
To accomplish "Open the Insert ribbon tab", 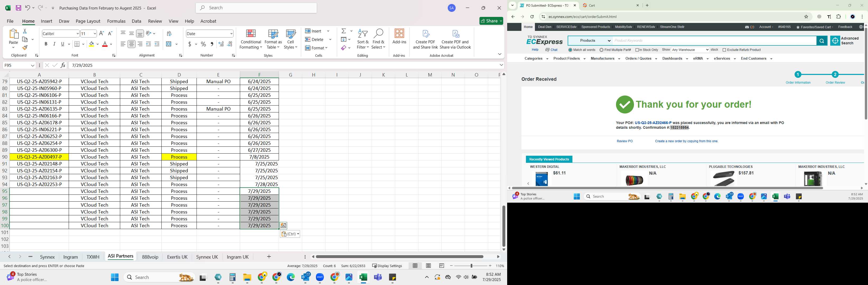I will tap(46, 21).
